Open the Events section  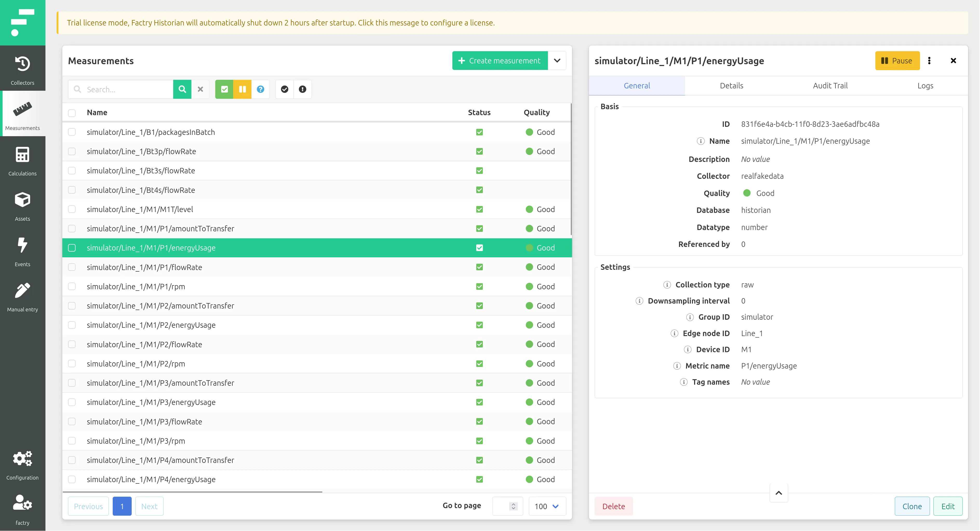click(22, 250)
